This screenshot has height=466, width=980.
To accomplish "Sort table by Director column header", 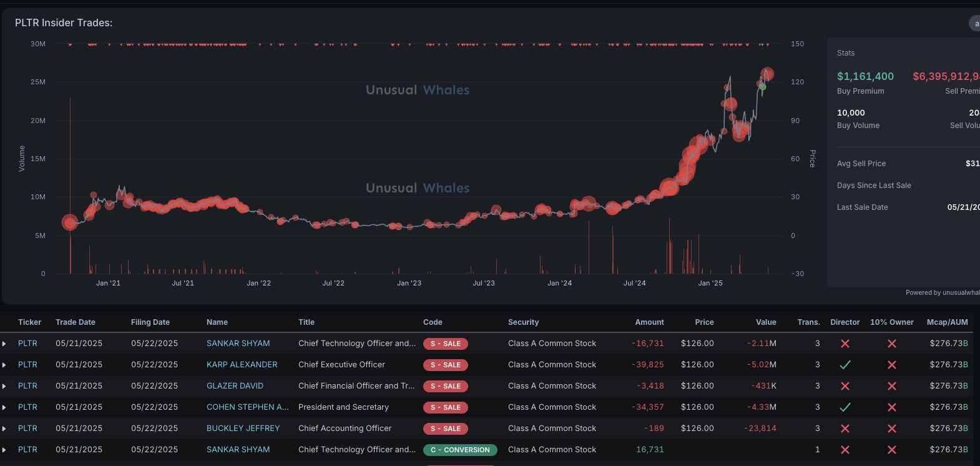I will click(845, 322).
